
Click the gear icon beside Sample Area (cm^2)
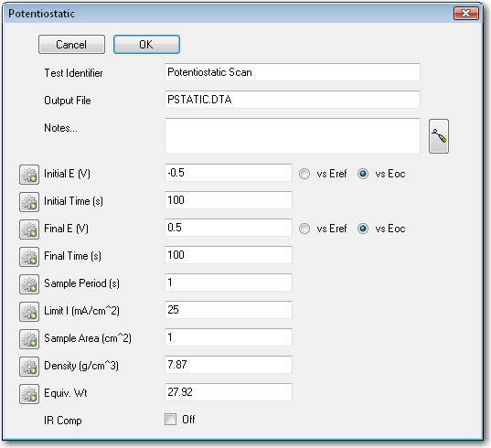29,339
